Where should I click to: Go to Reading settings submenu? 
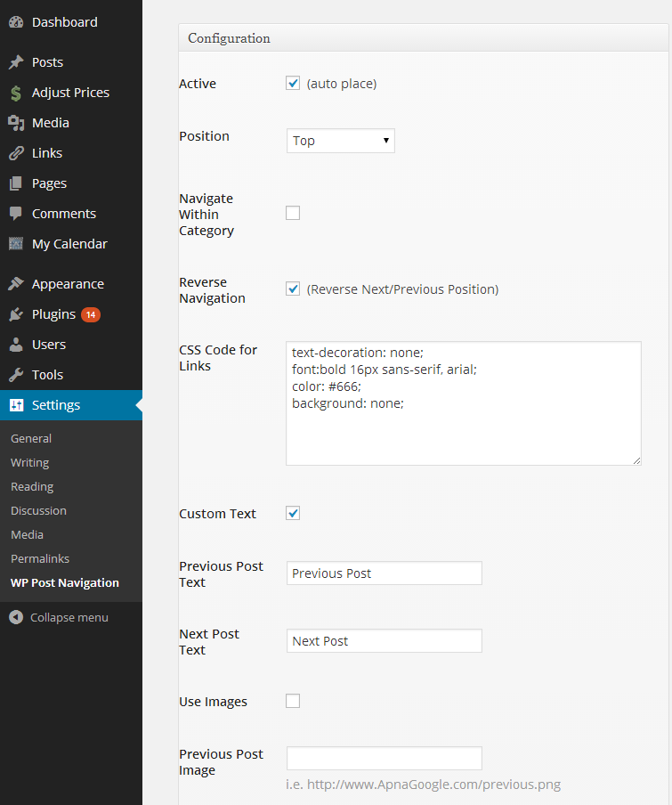32,486
